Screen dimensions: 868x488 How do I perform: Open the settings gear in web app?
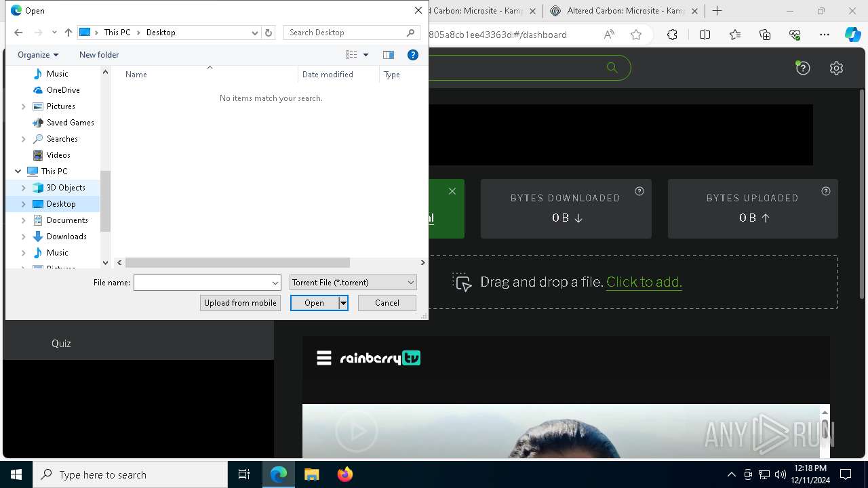836,68
